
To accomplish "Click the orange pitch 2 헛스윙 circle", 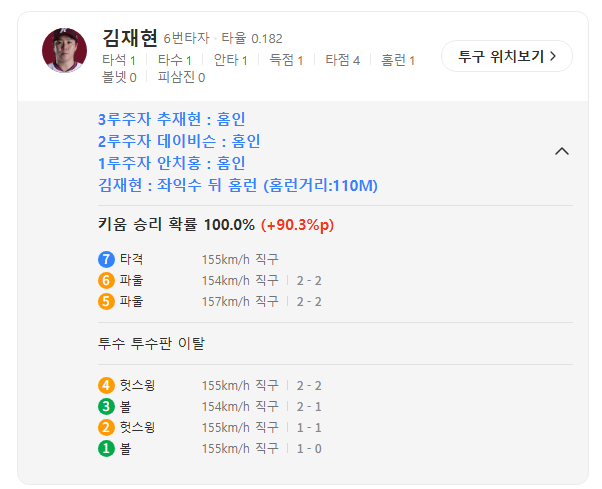I will tap(106, 428).
